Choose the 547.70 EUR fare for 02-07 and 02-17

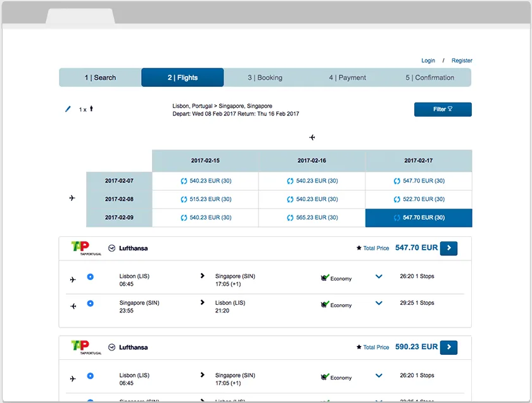(x=419, y=181)
